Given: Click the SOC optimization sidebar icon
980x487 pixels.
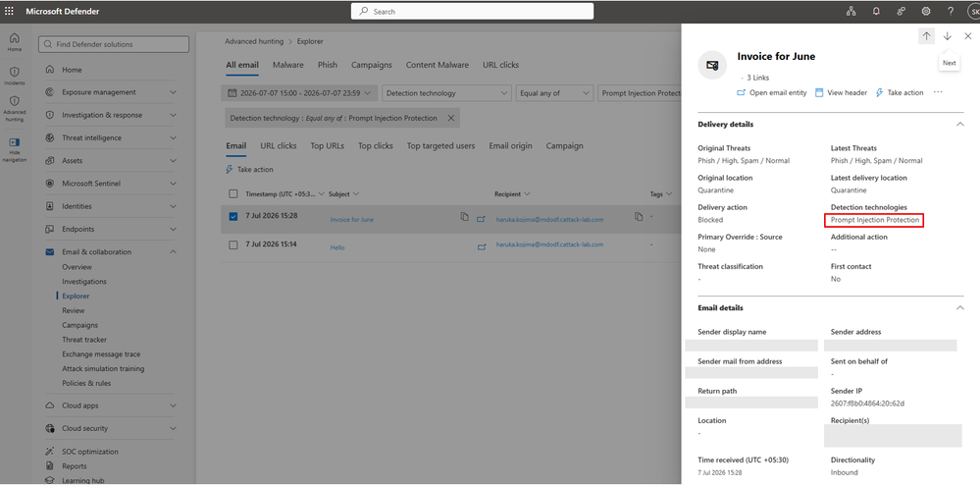Looking at the screenshot, I should pos(50,452).
